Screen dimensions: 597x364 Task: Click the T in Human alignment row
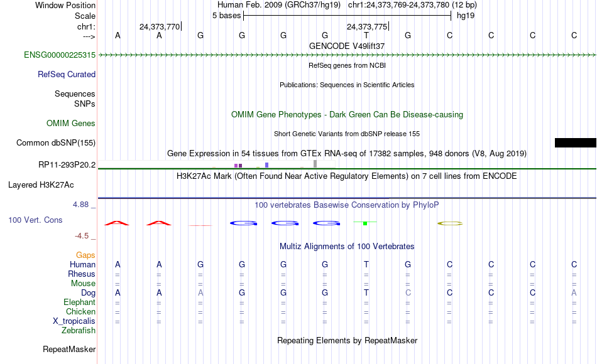coord(366,264)
